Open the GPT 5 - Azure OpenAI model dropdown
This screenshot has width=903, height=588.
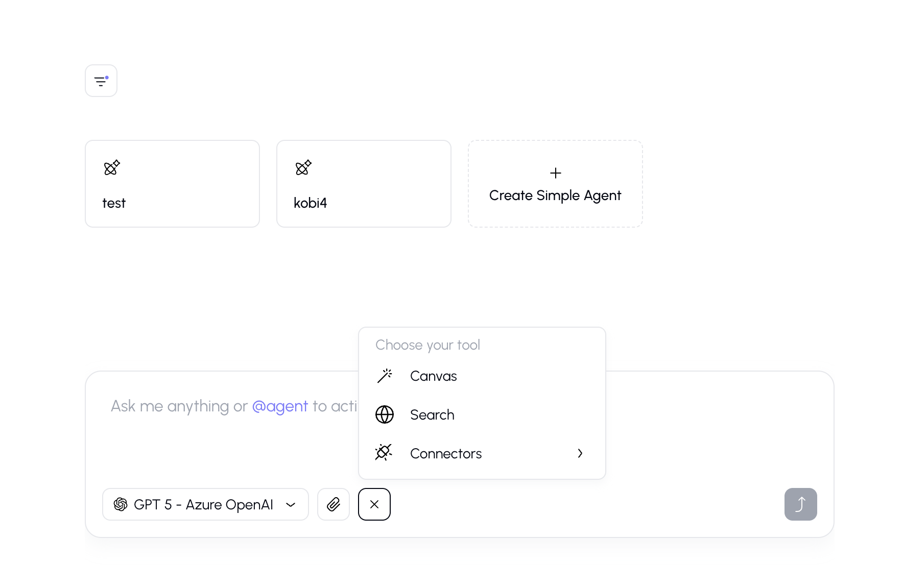[205, 504]
